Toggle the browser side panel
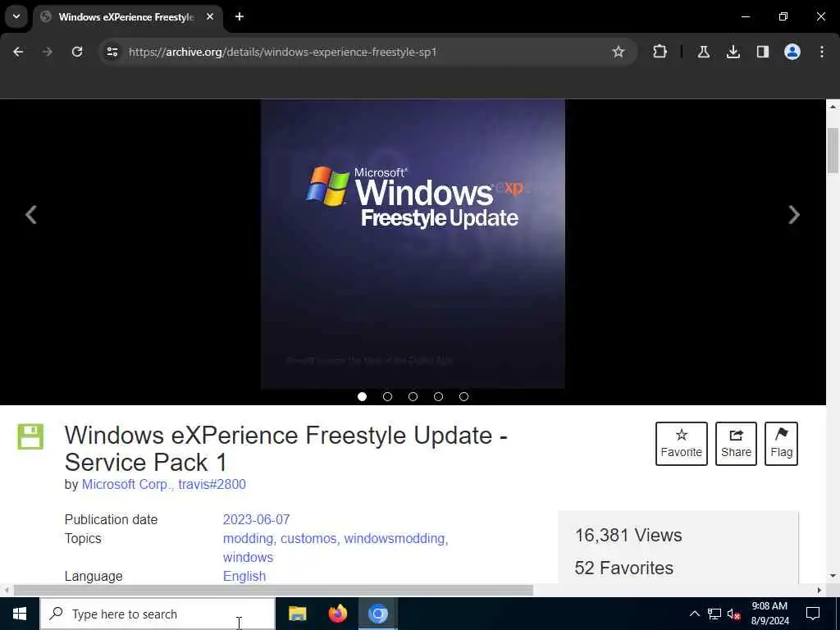This screenshot has width=840, height=630. (762, 52)
